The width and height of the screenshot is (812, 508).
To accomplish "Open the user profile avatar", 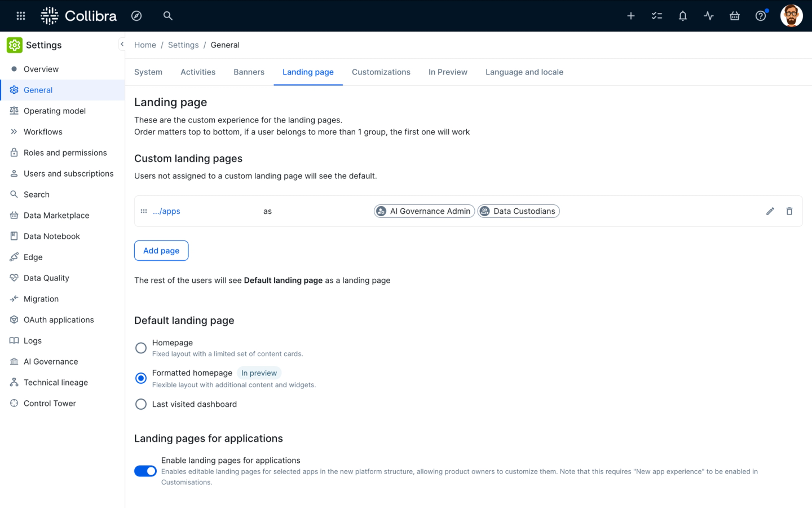I will 791,16.
